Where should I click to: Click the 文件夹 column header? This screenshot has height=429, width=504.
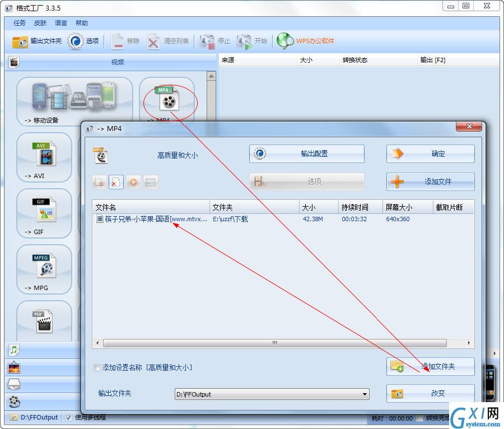click(x=255, y=207)
